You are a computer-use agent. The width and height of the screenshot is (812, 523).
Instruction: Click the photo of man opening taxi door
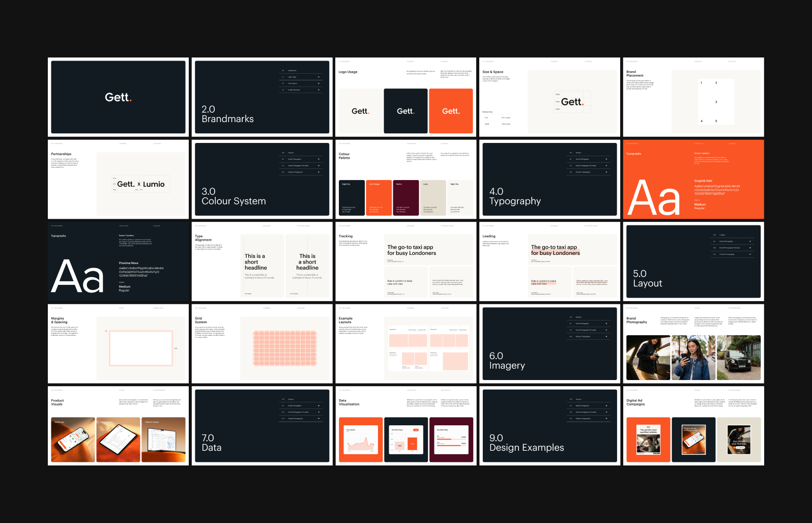648,358
